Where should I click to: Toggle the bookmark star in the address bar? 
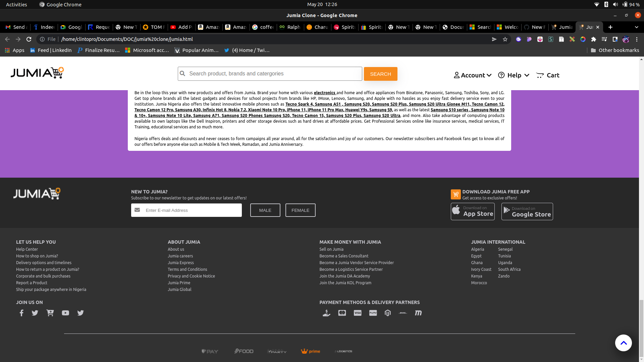[505, 39]
